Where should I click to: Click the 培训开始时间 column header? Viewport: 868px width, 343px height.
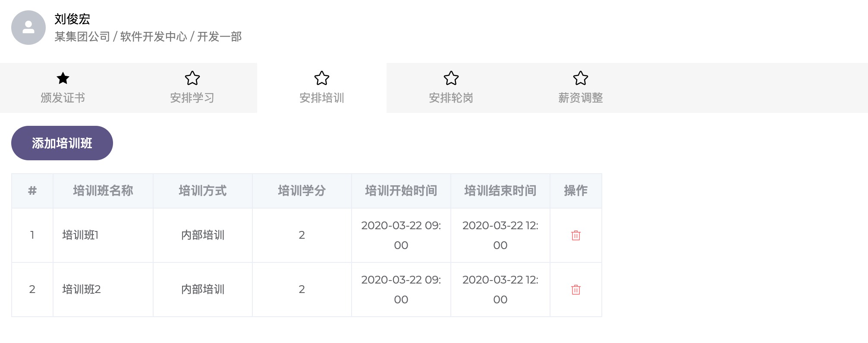[x=401, y=190]
